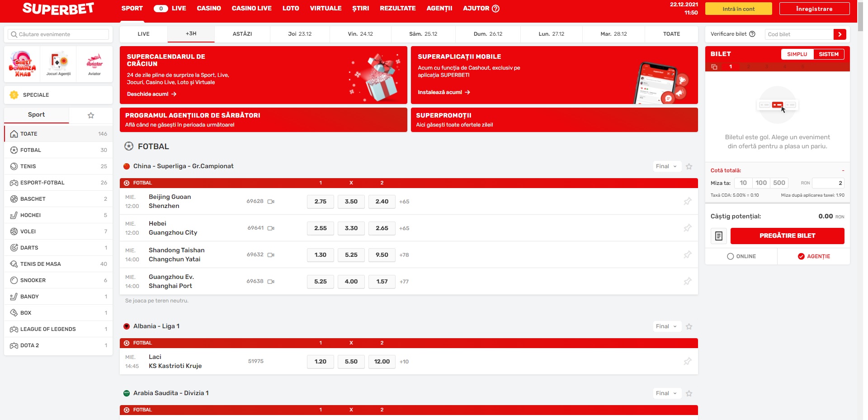868x420 pixels.
Task: Expand +65 more markets for Beijing Guoan match
Action: [404, 202]
